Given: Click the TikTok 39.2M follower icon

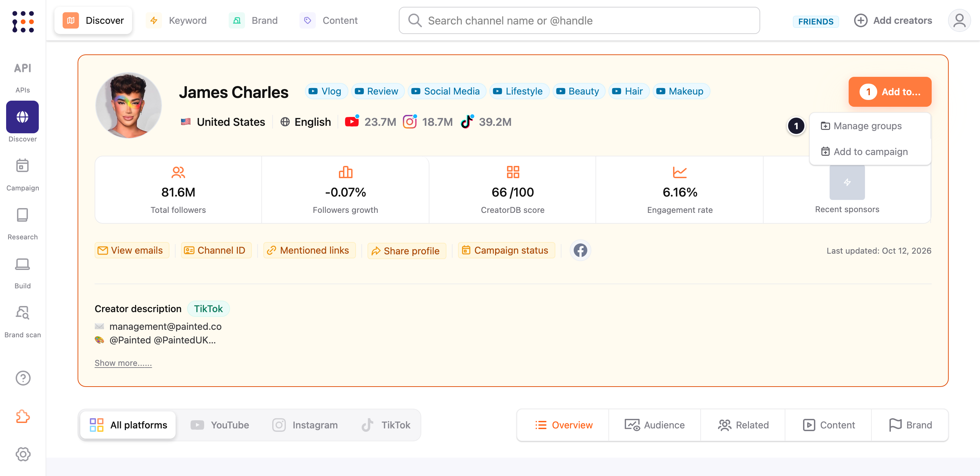Looking at the screenshot, I should (x=467, y=122).
